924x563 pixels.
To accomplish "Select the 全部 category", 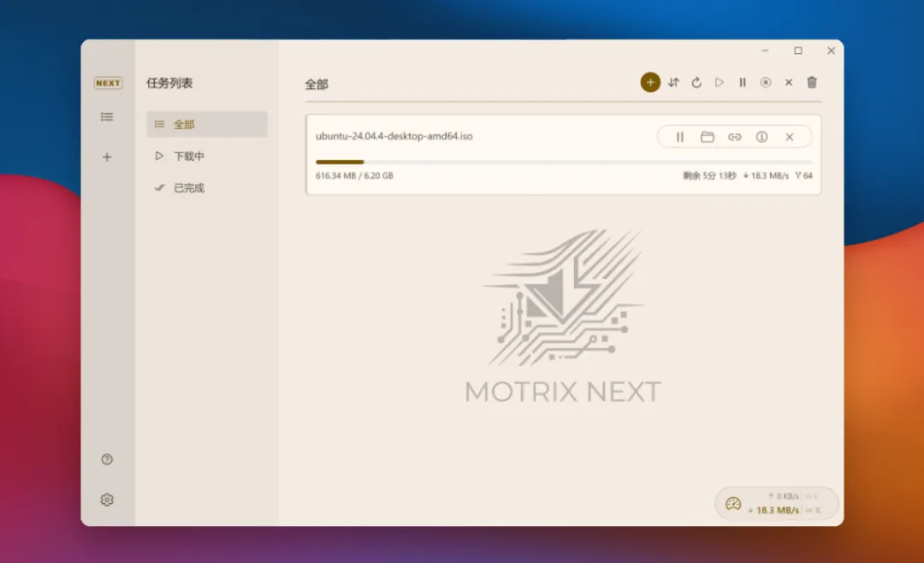I will pyautogui.click(x=207, y=124).
